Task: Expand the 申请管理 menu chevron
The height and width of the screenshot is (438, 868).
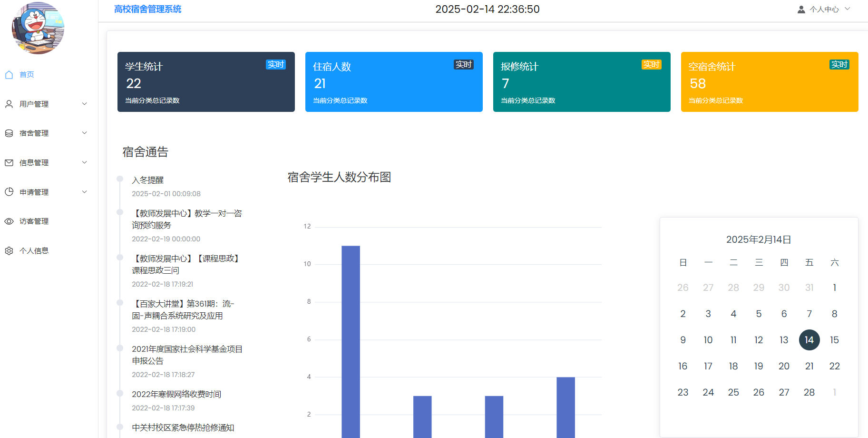Action: [x=85, y=192]
